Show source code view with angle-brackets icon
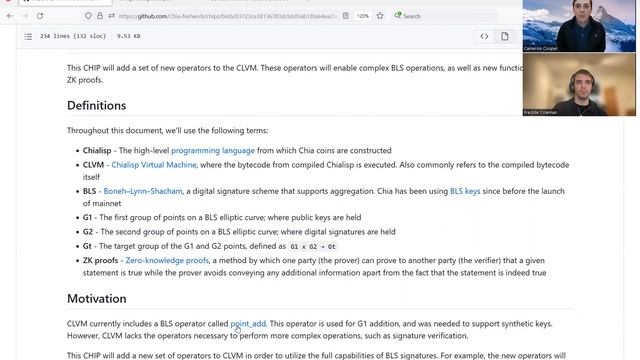 tap(484, 36)
